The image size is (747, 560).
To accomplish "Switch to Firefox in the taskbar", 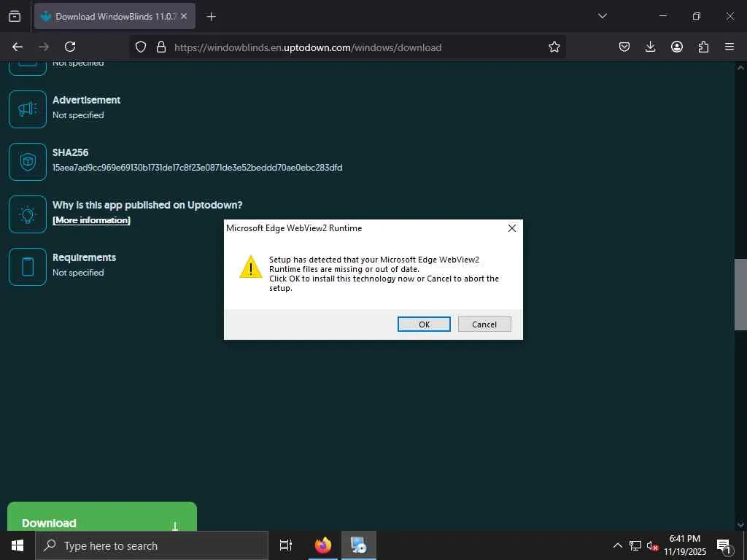I will coord(323,545).
